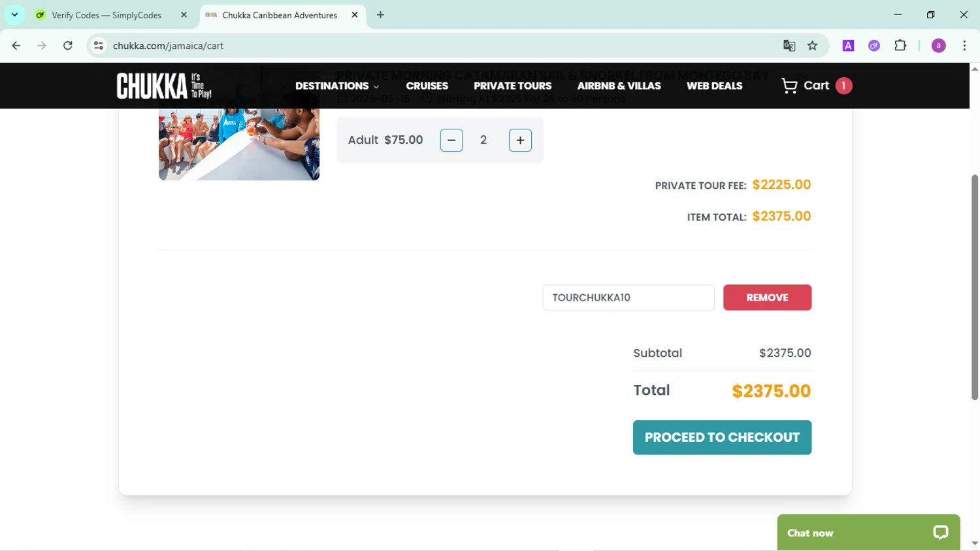View site information icon in address bar
Image resolution: width=980 pixels, height=551 pixels.
tap(99, 46)
